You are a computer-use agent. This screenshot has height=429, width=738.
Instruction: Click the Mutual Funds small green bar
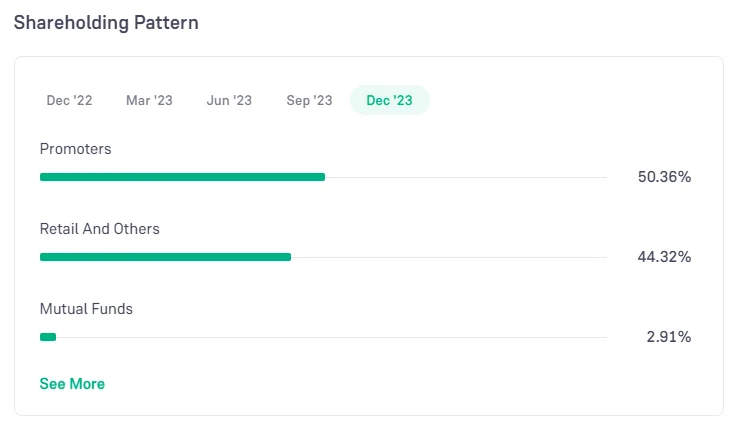click(48, 337)
